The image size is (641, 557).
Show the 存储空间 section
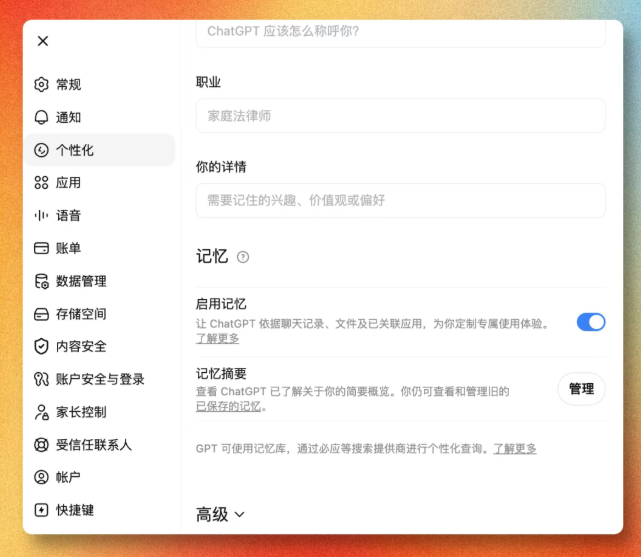pyautogui.click(x=99, y=314)
